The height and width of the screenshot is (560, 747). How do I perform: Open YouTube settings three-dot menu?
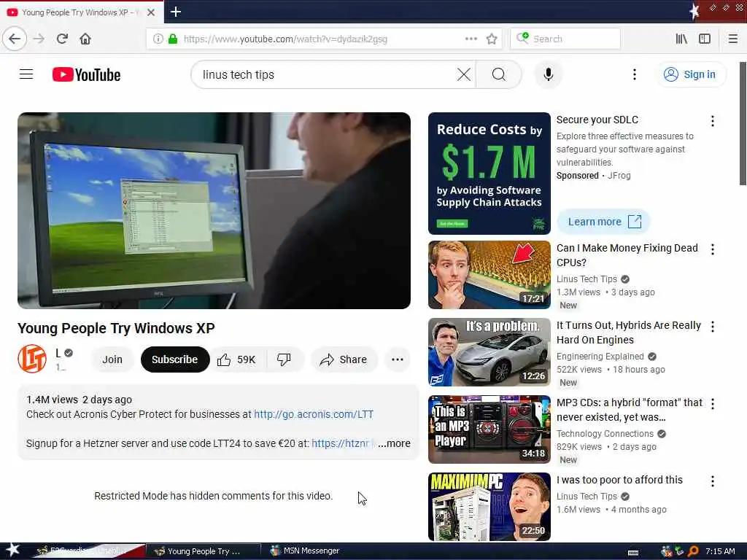click(x=634, y=74)
